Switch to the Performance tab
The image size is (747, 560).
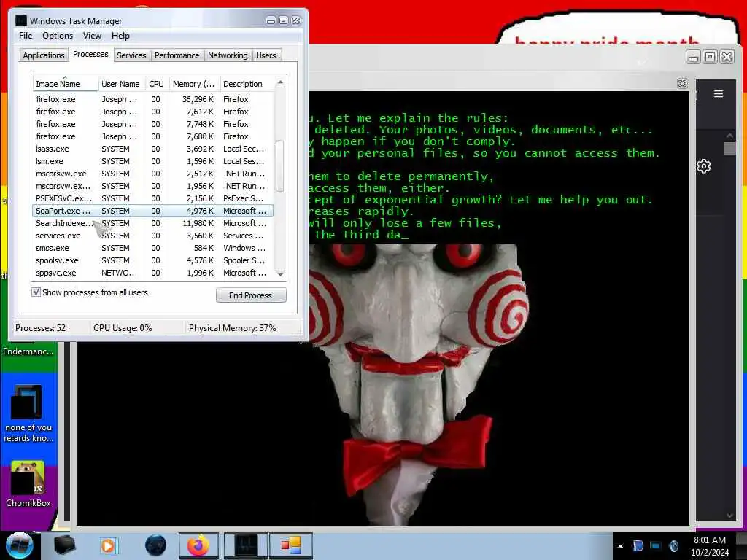pos(177,55)
